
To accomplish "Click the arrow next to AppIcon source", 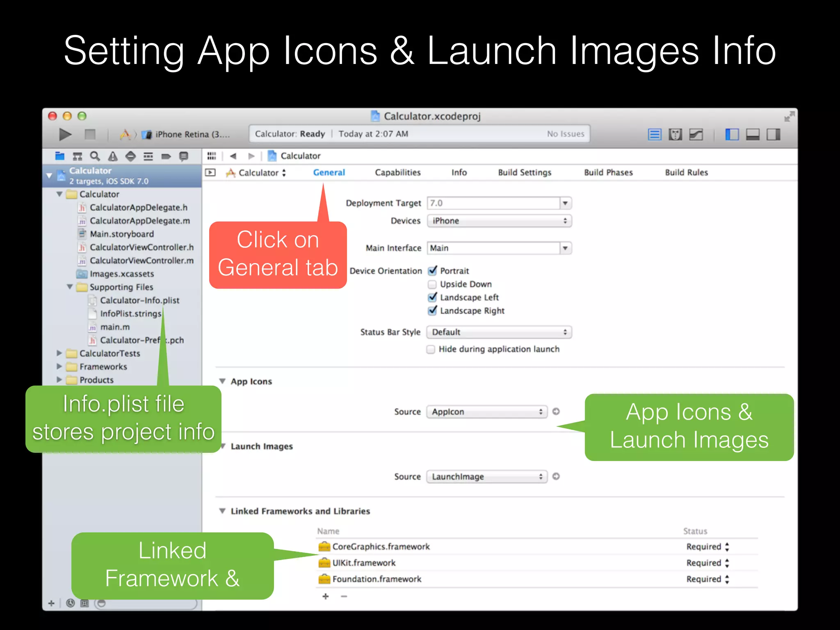I will 556,411.
